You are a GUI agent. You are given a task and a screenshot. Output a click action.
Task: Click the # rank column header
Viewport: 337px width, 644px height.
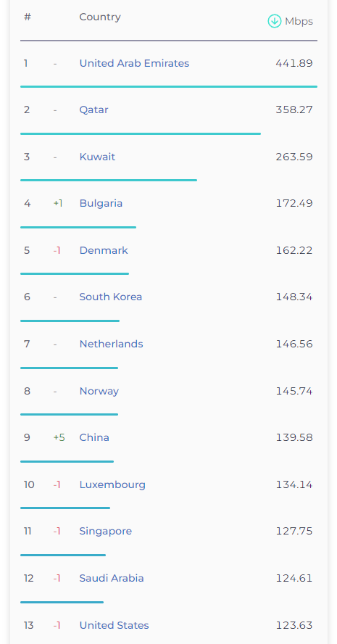28,17
